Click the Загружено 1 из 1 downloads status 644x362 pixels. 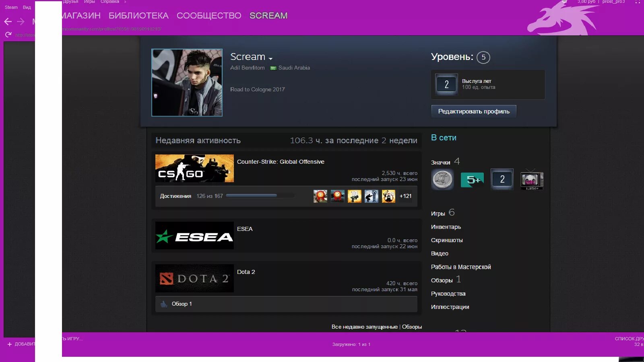coord(351,344)
